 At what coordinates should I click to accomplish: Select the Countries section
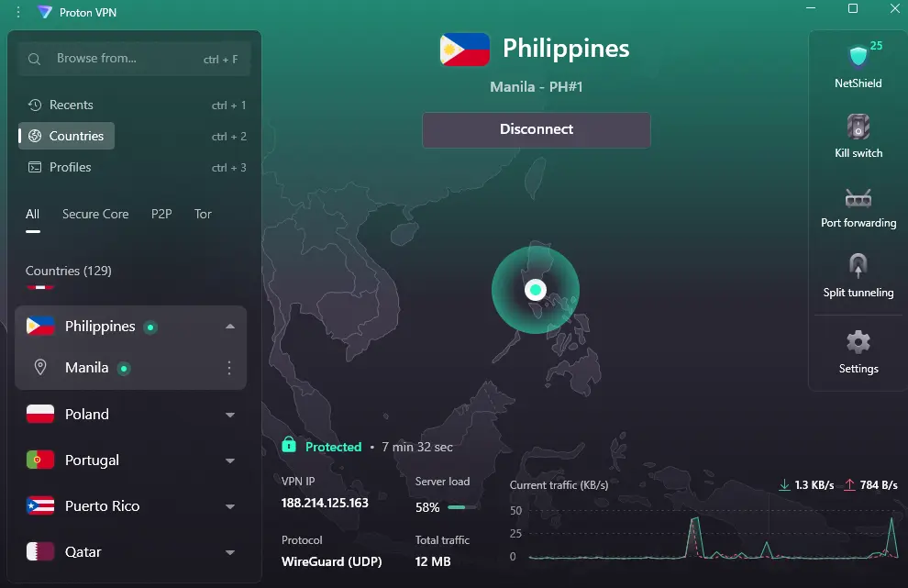click(x=67, y=136)
